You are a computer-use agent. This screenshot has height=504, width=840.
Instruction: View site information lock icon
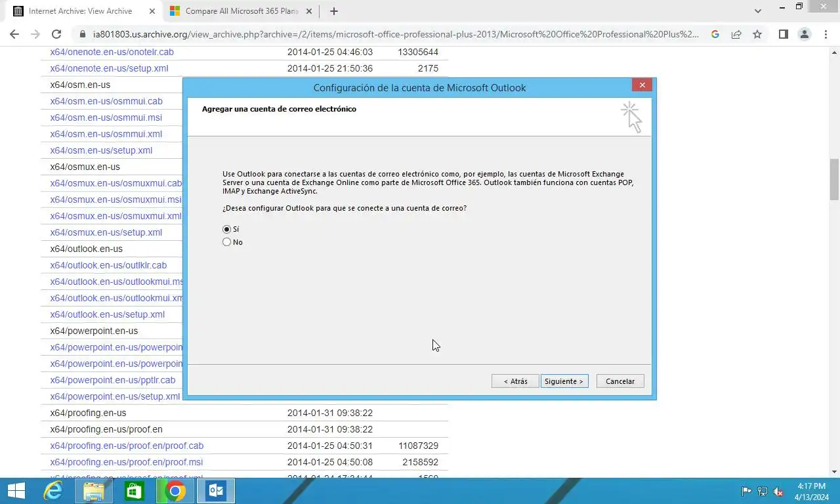pyautogui.click(x=82, y=34)
